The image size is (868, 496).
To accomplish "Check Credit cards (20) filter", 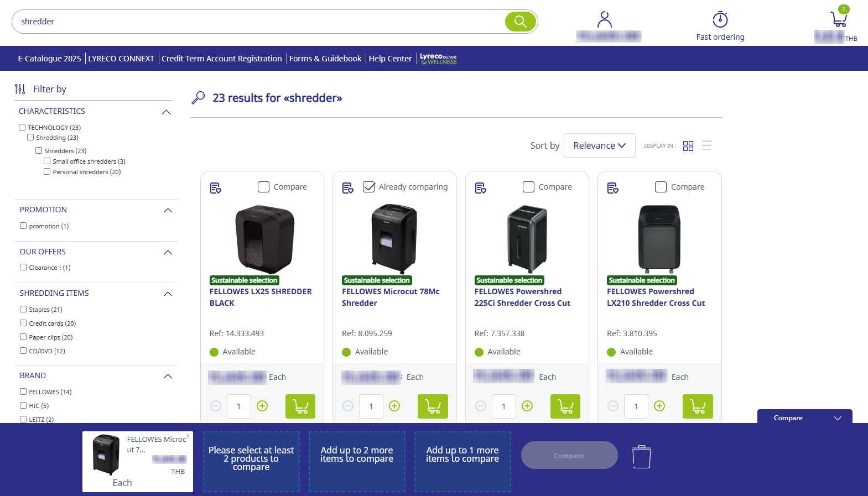I will click(x=23, y=323).
